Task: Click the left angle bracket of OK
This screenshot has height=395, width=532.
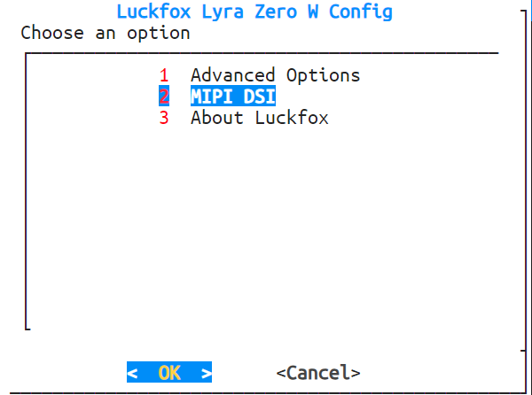Action: tap(132, 373)
